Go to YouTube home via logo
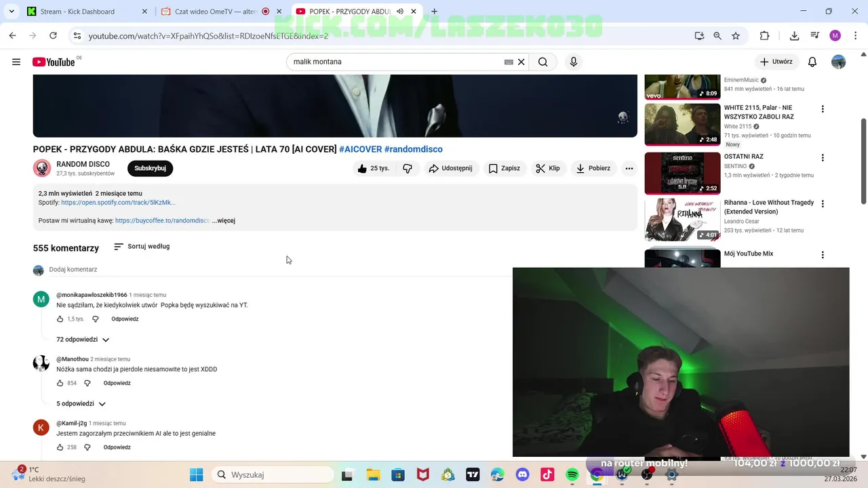This screenshot has height=488, width=868. point(54,62)
